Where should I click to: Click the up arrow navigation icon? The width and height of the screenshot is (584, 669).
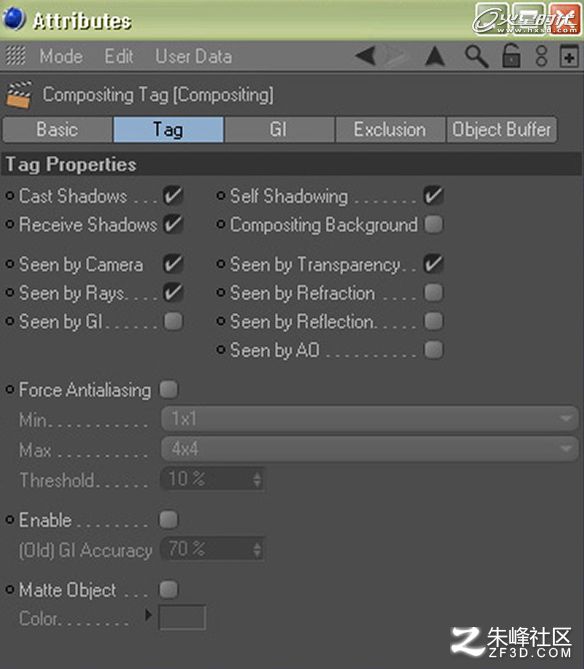click(x=435, y=56)
